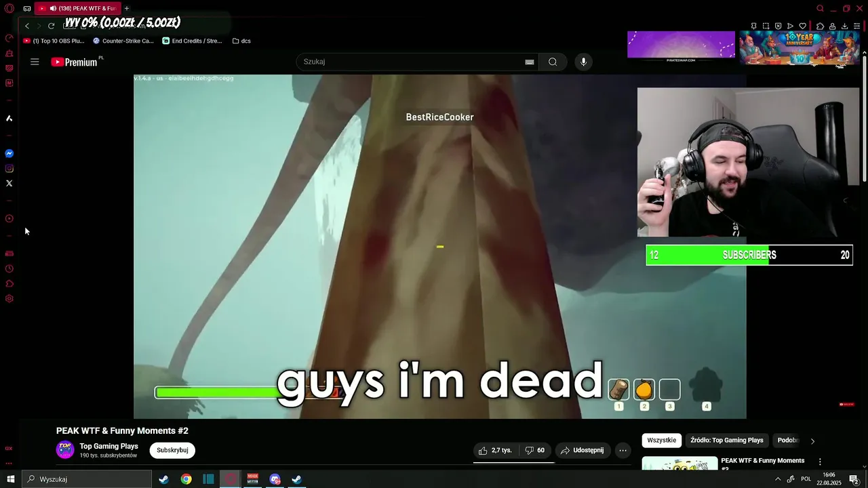The width and height of the screenshot is (868, 488).
Task: Open the GX workspaces icon beside tab
Action: pyautogui.click(x=27, y=9)
